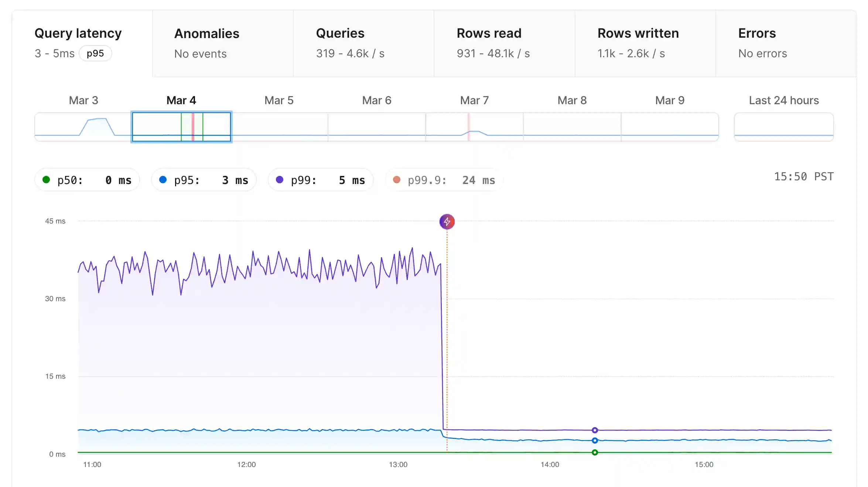This screenshot has width=868, height=487.
Task: Toggle the p50 latency series visibility
Action: (x=87, y=180)
